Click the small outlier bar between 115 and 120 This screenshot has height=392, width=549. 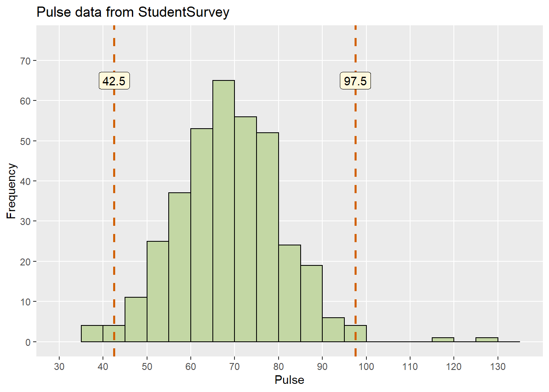443,340
